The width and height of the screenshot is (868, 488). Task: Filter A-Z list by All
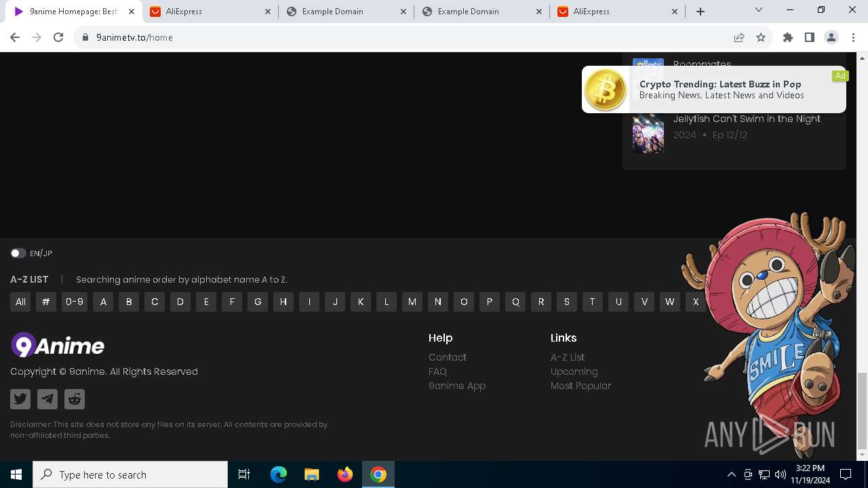coord(20,302)
